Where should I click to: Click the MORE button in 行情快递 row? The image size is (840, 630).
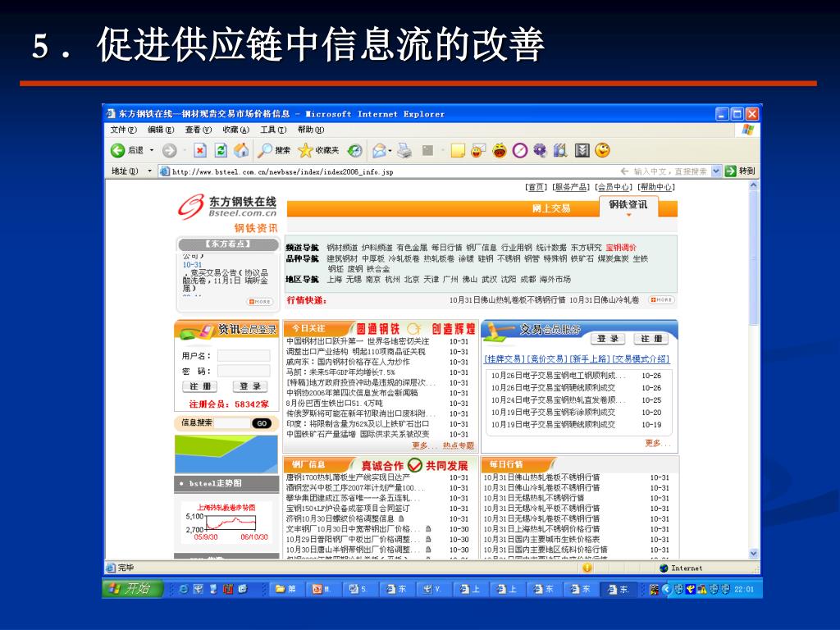pos(662,300)
